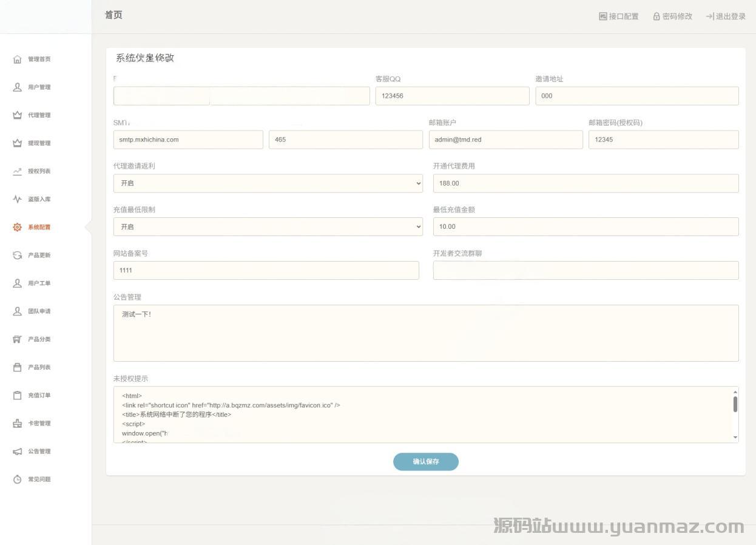Click the icon beside 卡密管理
This screenshot has width=756, height=545.
(18, 424)
